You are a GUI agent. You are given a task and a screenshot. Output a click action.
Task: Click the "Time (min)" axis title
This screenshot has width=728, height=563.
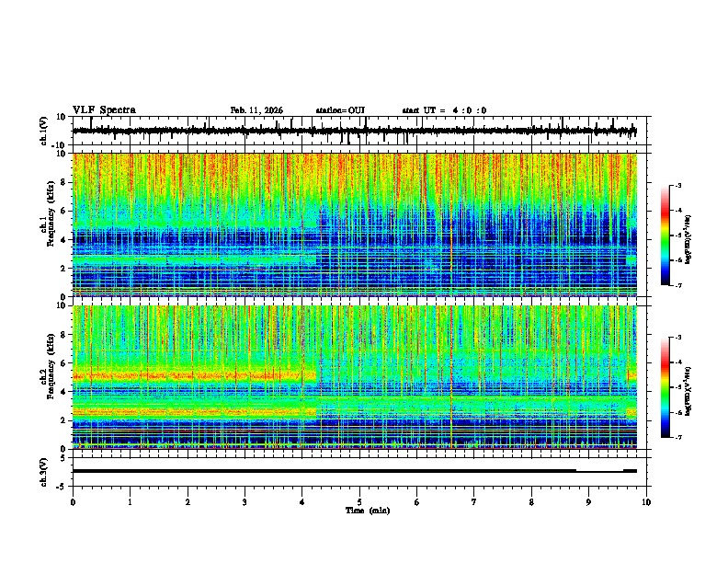pos(368,511)
